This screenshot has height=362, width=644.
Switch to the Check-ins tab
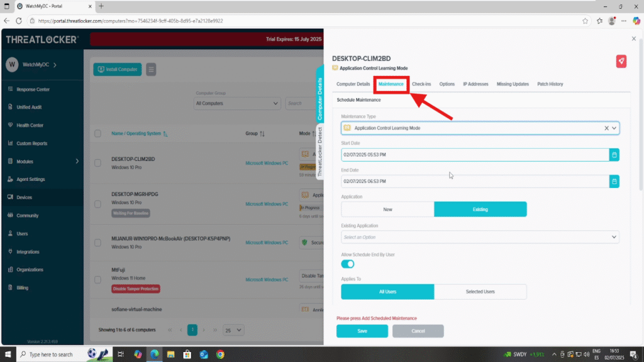click(421, 84)
